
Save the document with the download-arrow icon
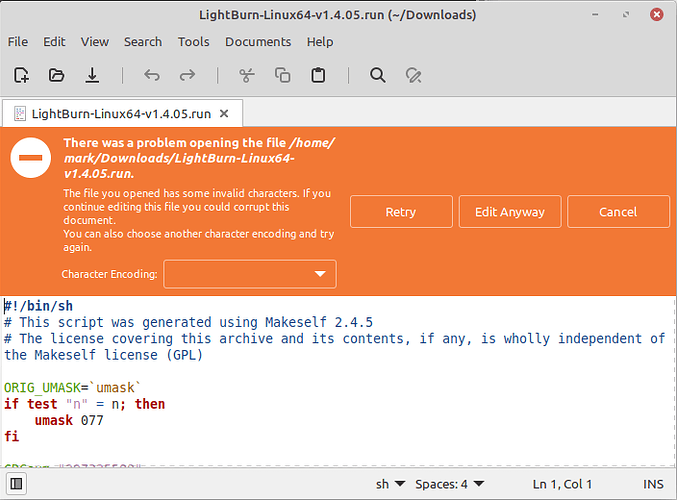92,75
